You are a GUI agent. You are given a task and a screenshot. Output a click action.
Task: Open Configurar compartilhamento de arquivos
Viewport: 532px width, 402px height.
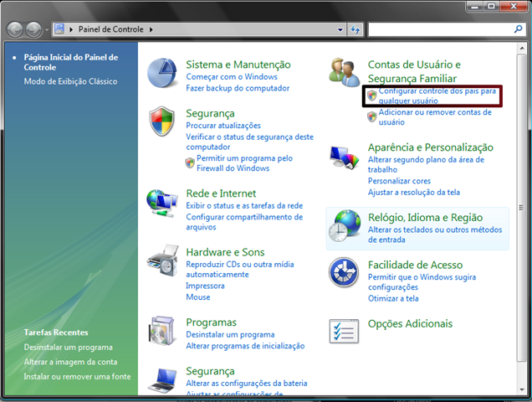pyautogui.click(x=244, y=222)
